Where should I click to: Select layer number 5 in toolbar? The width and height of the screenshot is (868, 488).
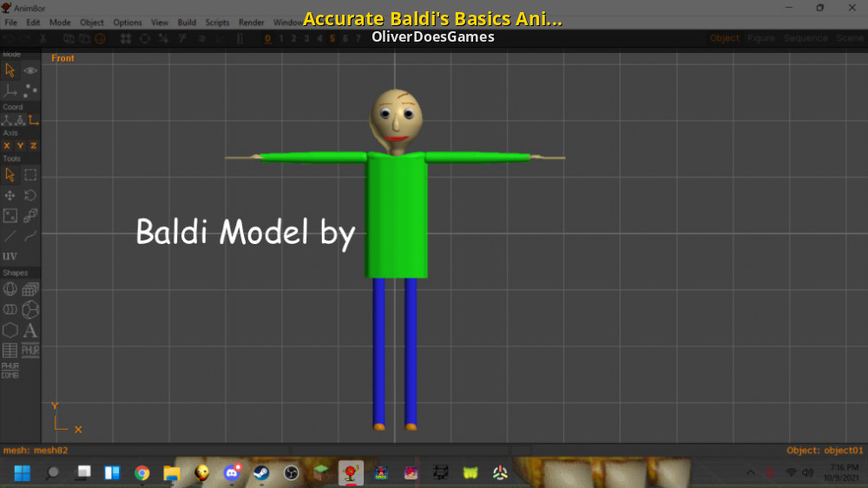[332, 38]
